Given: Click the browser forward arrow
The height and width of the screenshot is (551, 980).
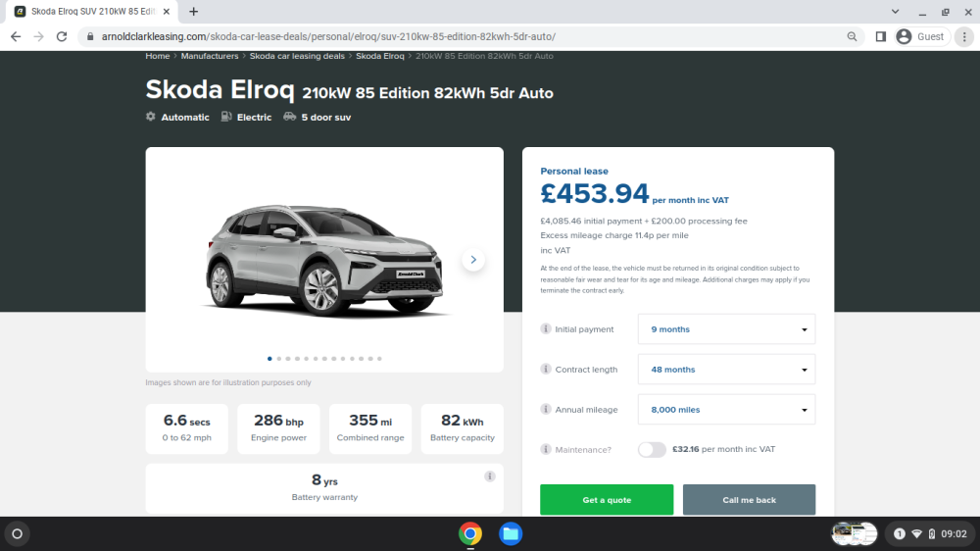Looking at the screenshot, I should (x=39, y=37).
